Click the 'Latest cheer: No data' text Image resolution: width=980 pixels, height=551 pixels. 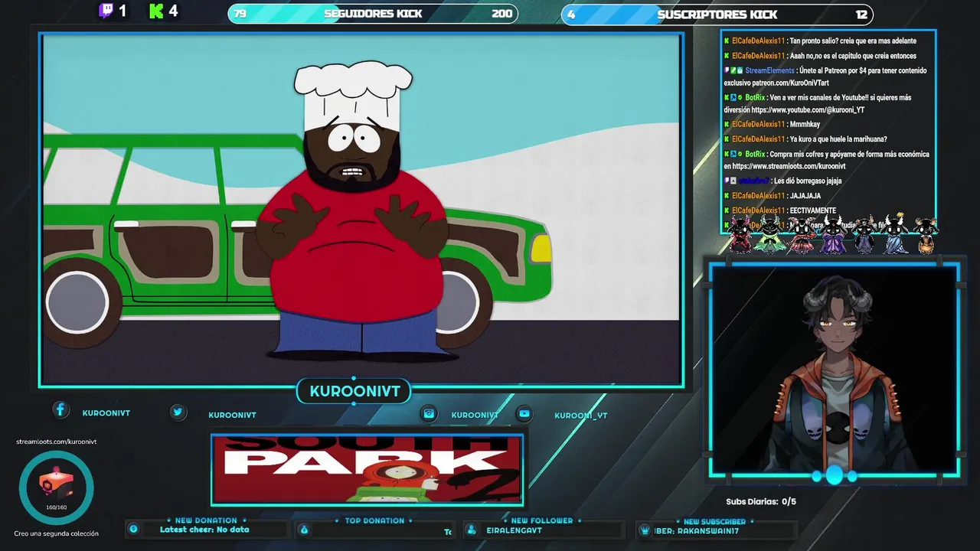click(x=204, y=530)
